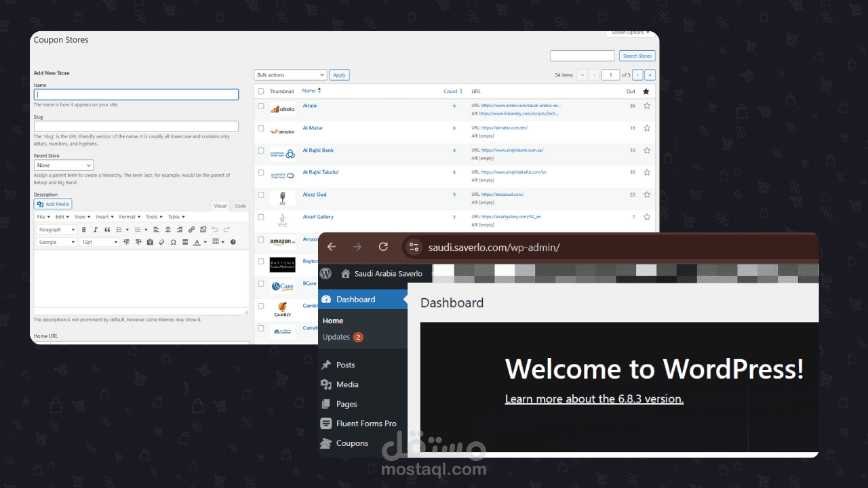The height and width of the screenshot is (488, 868).
Task: Open the special character omega icon
Action: [x=173, y=242]
